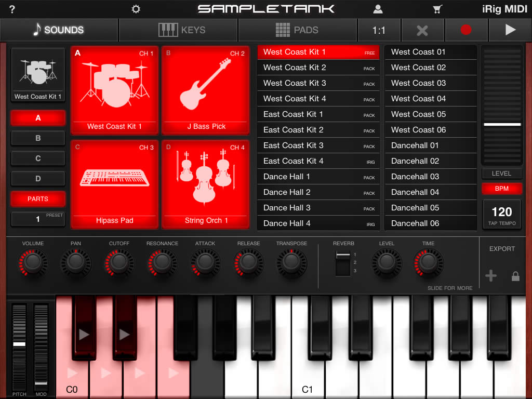Select the B part button
532x399 pixels.
[38, 138]
